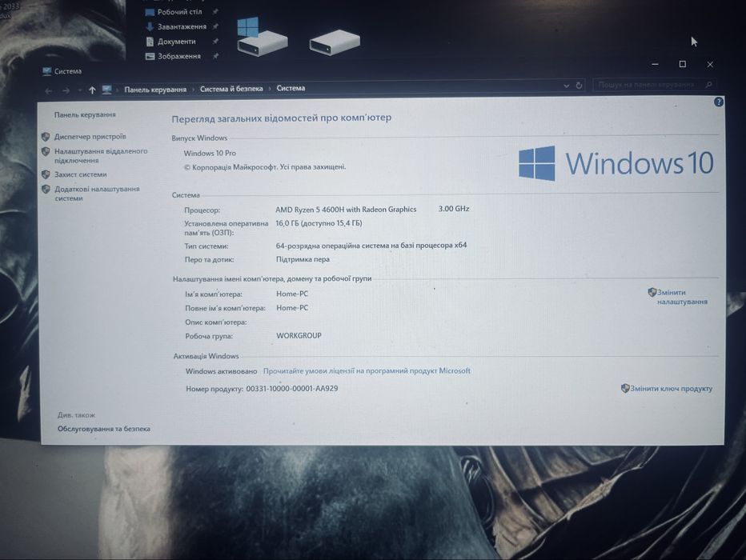Click the shield icon next to Змінити налаштування
Viewport: 746px width, 560px height.
point(652,292)
